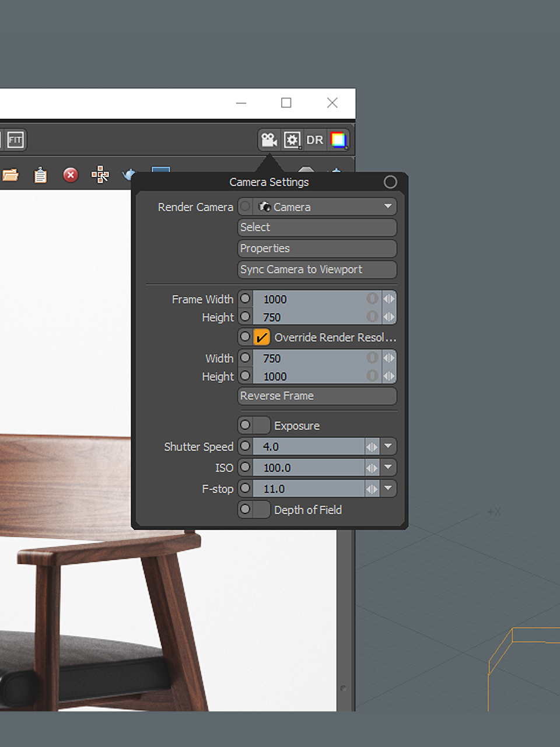The image size is (560, 747).
Task: Click override Width stepper arrows
Action: pos(389,358)
